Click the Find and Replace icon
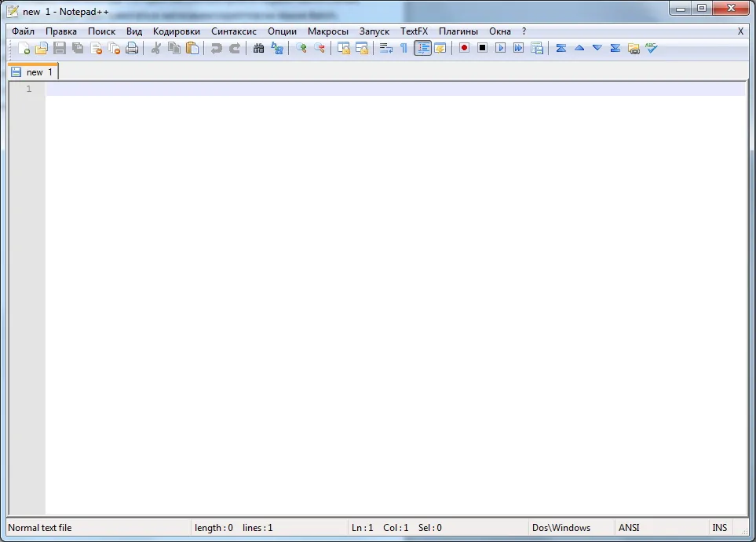 coord(277,48)
